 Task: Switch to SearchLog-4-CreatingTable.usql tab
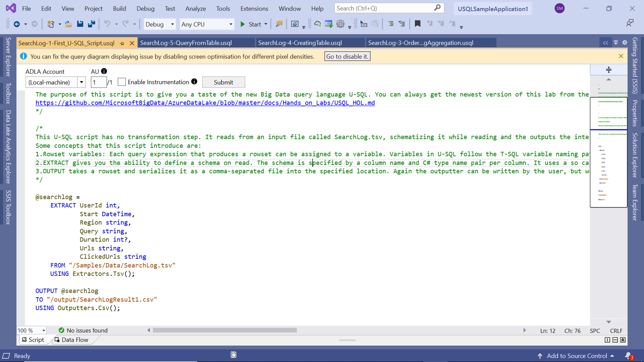300,43
